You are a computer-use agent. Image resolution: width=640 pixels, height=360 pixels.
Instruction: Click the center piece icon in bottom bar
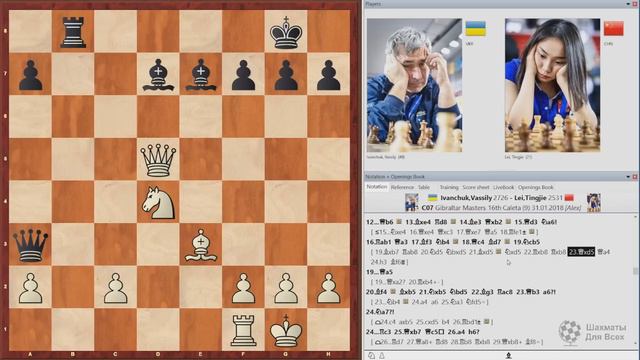click(508, 356)
